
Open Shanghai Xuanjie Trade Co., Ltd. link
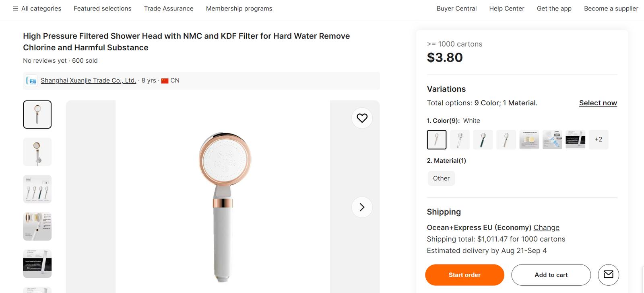click(88, 80)
